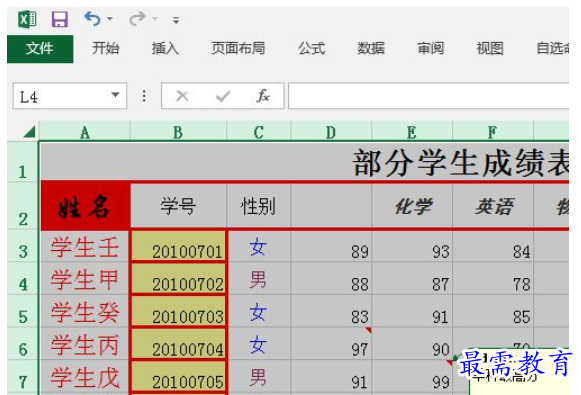Screen dimensions: 581x395
Task: Open the undo history dropdown arrow
Action: 110,19
